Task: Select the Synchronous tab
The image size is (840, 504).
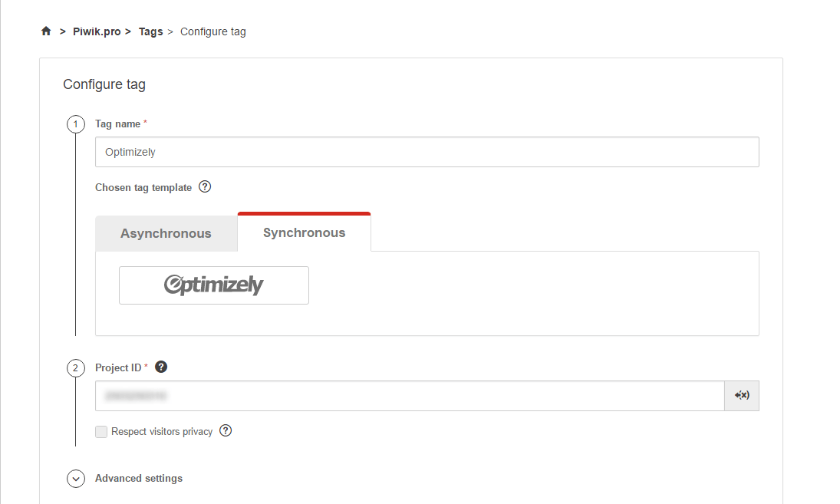Action: pos(304,232)
